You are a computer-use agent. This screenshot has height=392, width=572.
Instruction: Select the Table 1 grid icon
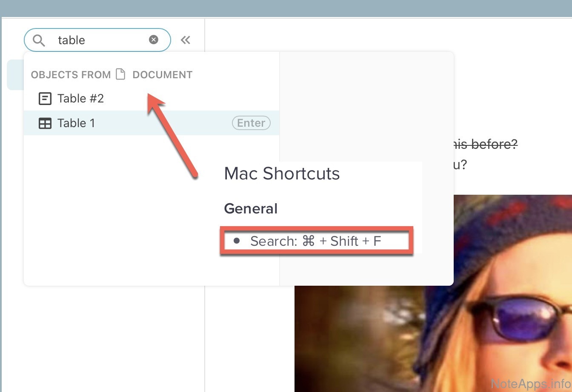(x=45, y=123)
